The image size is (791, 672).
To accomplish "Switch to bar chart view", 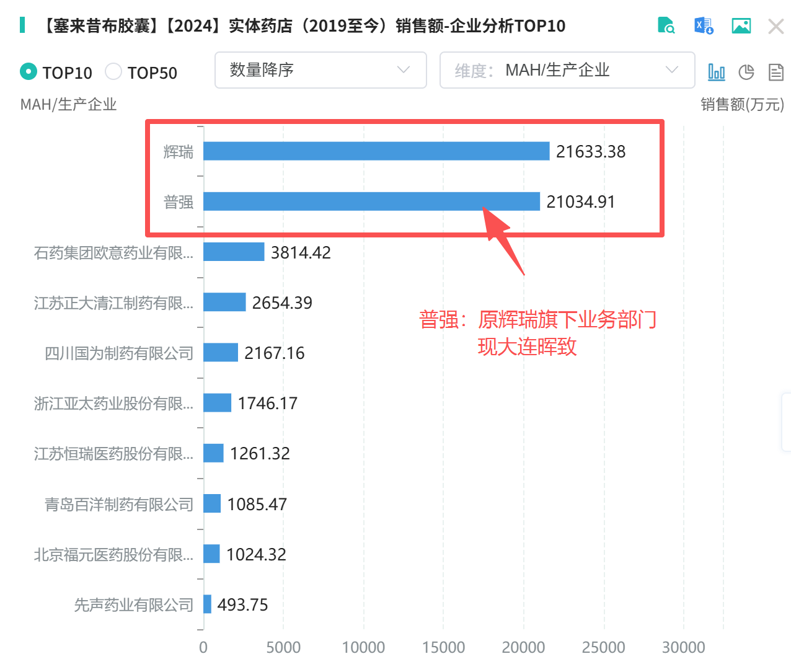I will click(x=717, y=72).
